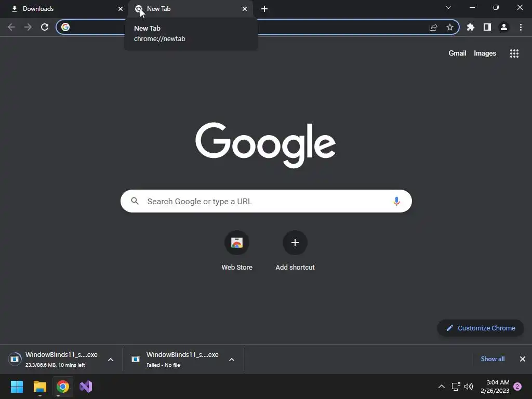Close the Downloads tab

pos(121,9)
